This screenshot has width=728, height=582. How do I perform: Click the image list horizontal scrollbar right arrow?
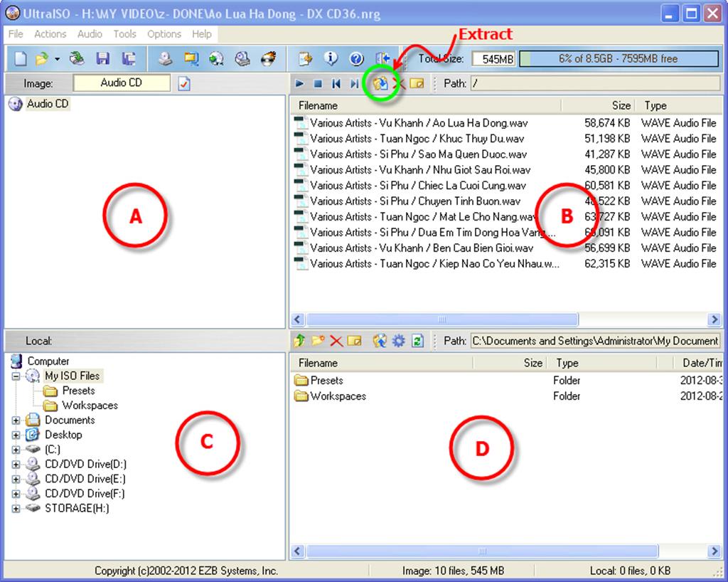tap(714, 319)
